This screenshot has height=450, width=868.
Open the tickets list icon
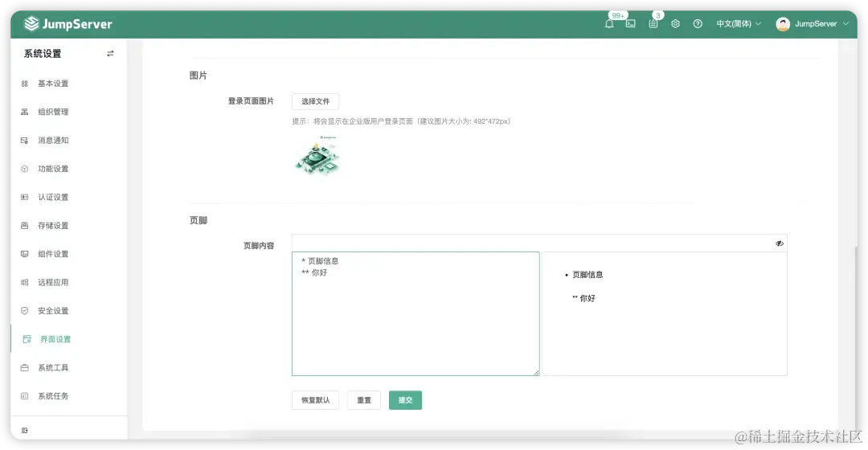click(653, 24)
